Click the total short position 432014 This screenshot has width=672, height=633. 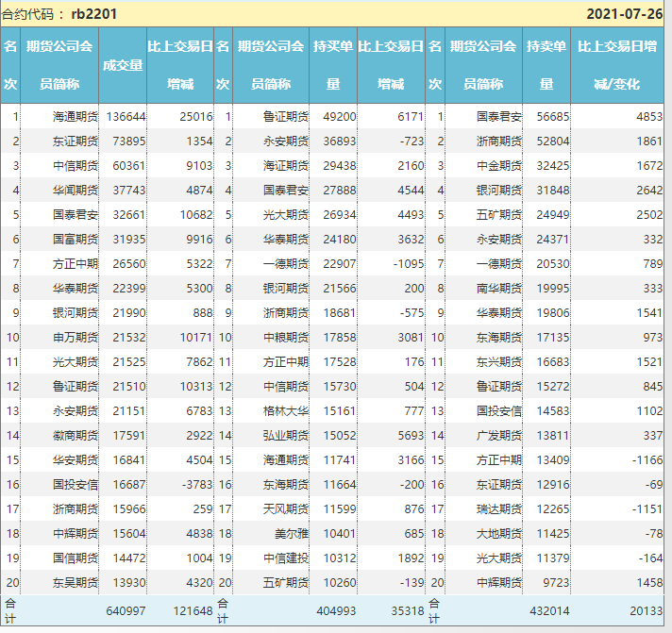pyautogui.click(x=547, y=611)
